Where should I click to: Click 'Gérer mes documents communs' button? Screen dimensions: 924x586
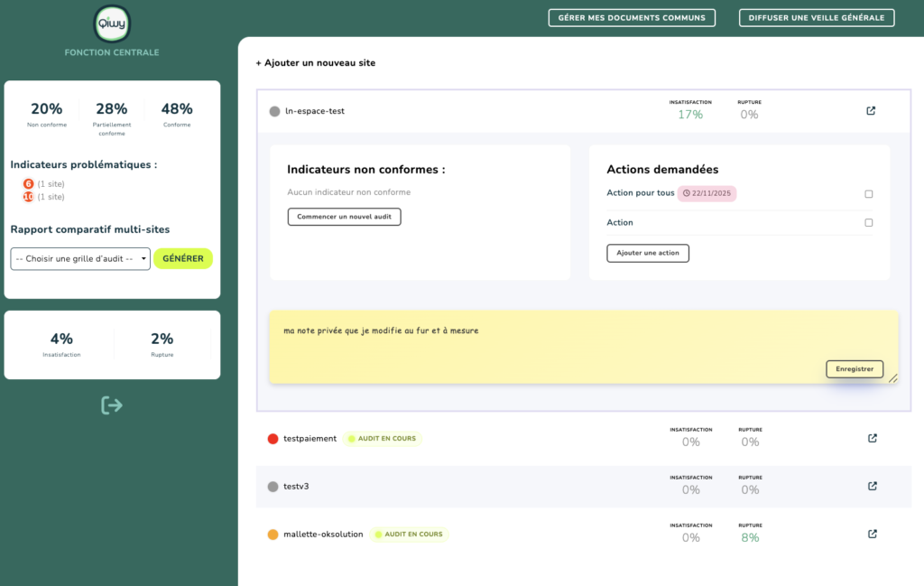tap(632, 18)
